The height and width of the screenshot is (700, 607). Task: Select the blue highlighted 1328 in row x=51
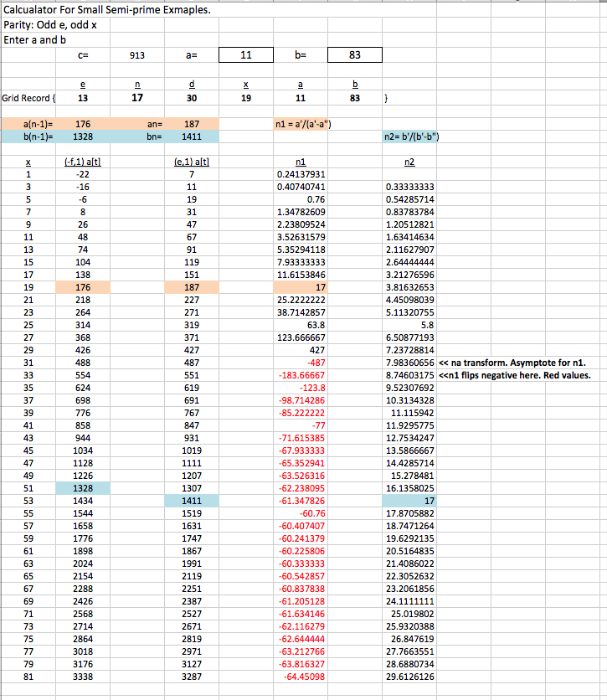[x=83, y=488]
